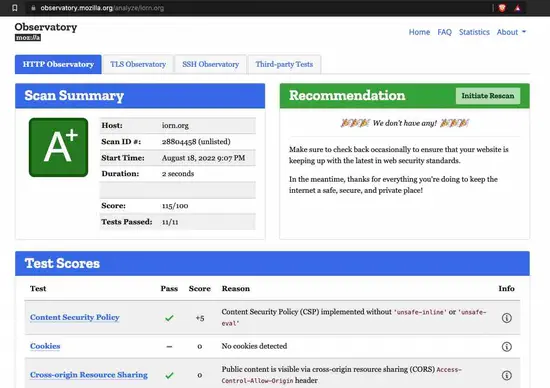Click the Brave rewards triangle icon

click(x=518, y=8)
